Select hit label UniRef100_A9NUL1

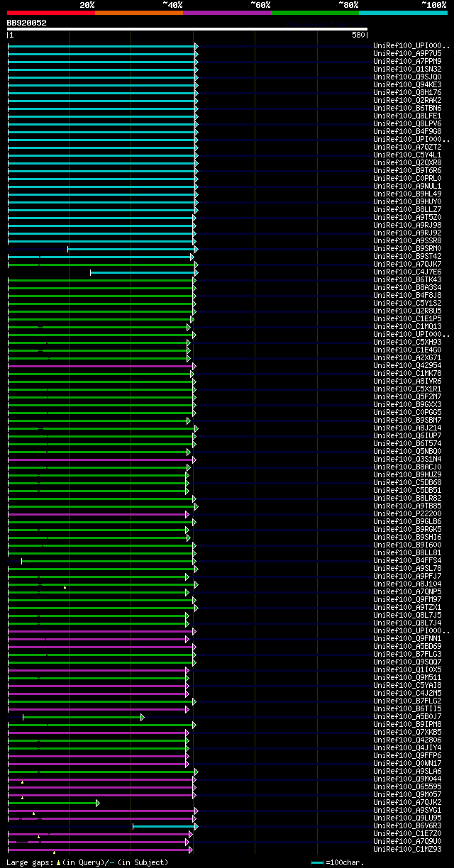tap(407, 186)
